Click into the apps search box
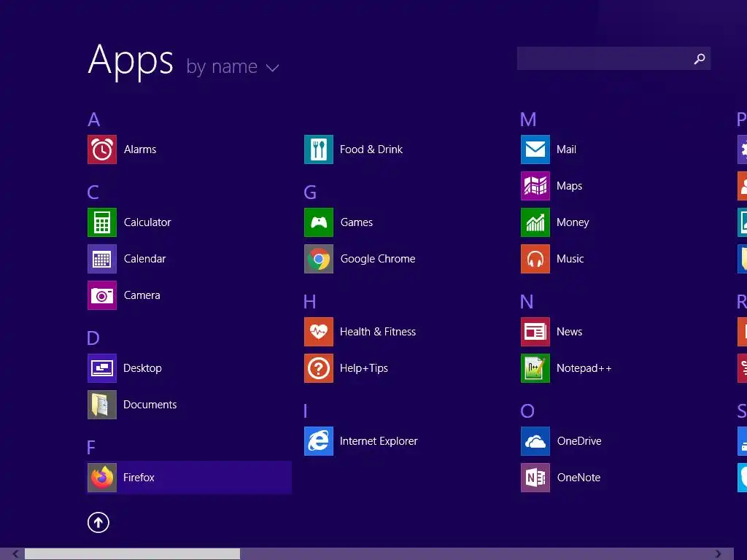The image size is (747, 560). (x=614, y=58)
